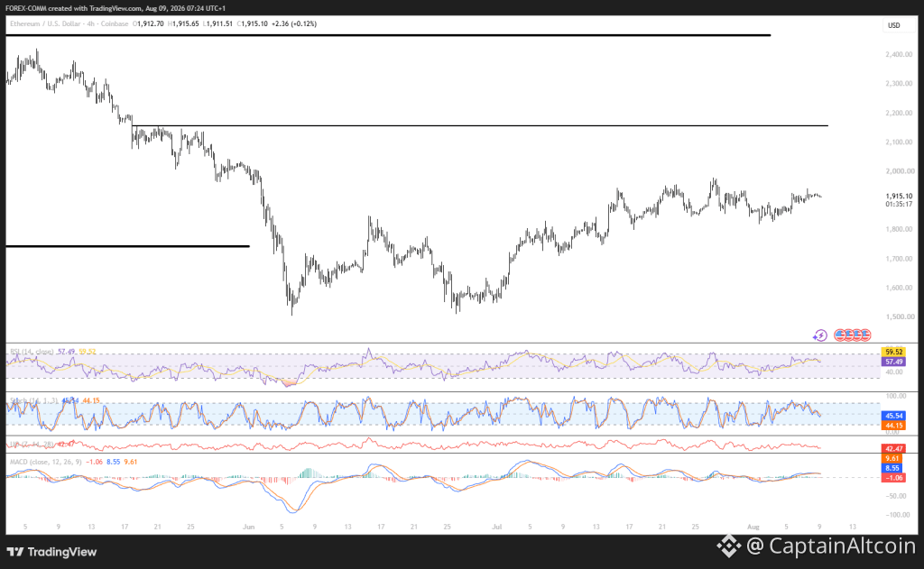Select the horizontal line near the 2,150 level
This screenshot has width=924, height=569.
click(480, 125)
